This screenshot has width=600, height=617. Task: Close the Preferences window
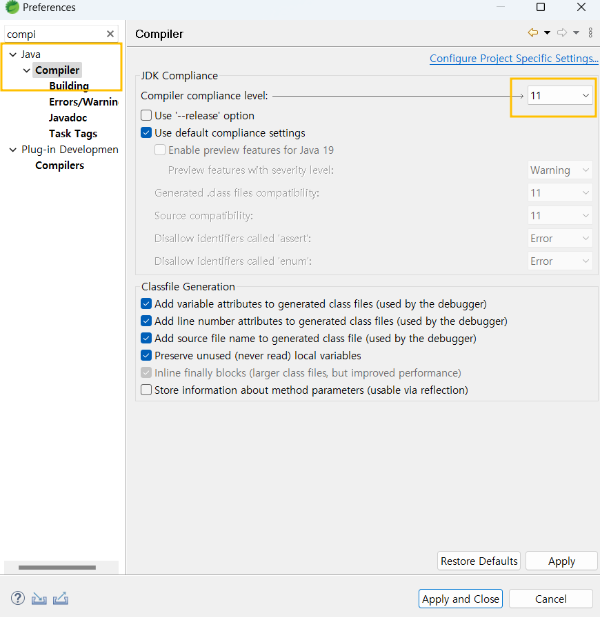581,7
